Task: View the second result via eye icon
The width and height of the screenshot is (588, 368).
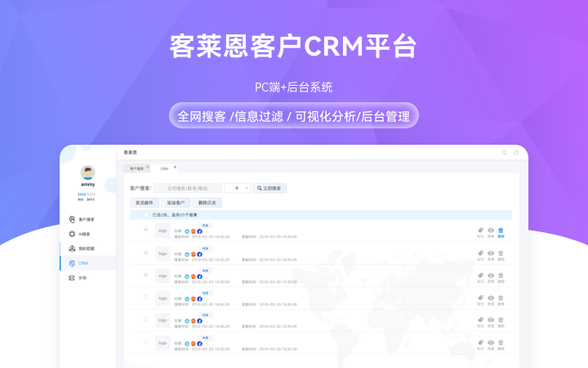Action: pyautogui.click(x=491, y=253)
